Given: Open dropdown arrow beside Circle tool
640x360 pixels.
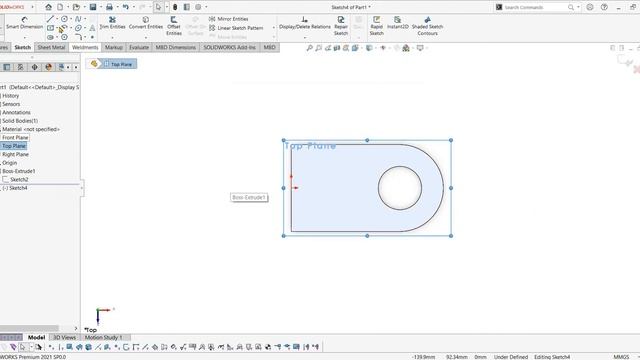Looking at the screenshot, I should 71,19.
